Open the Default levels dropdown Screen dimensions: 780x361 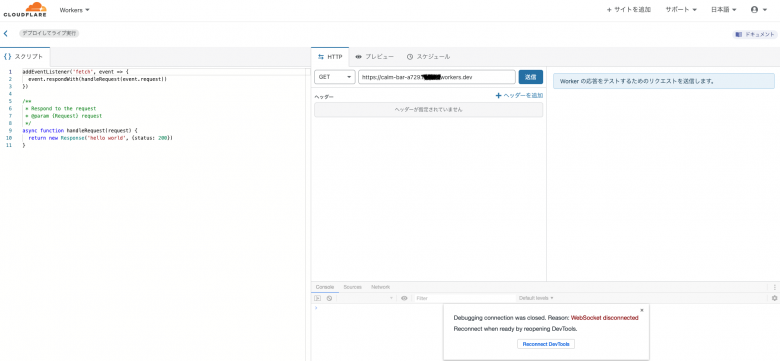click(x=536, y=298)
